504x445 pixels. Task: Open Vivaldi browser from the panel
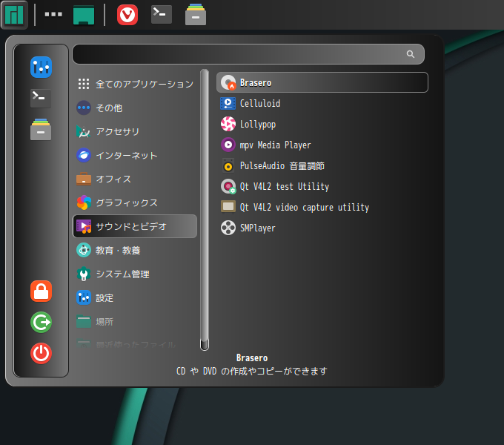click(127, 15)
